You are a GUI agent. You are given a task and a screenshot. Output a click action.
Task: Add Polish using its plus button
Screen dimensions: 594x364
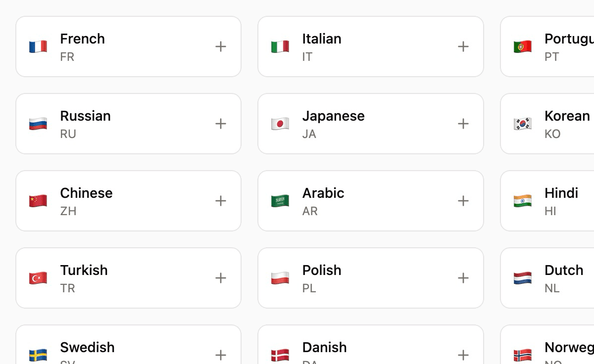click(463, 277)
